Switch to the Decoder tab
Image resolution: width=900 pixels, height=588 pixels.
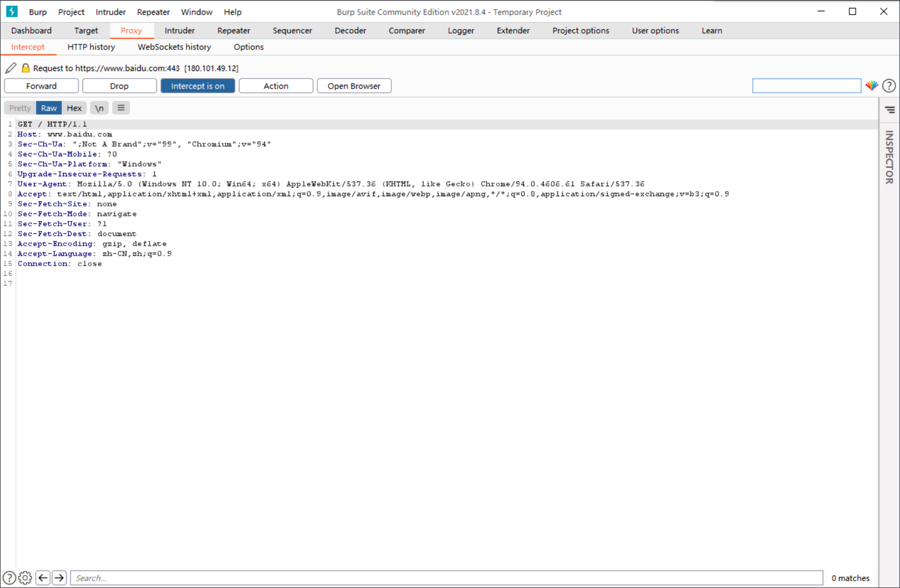(x=350, y=31)
